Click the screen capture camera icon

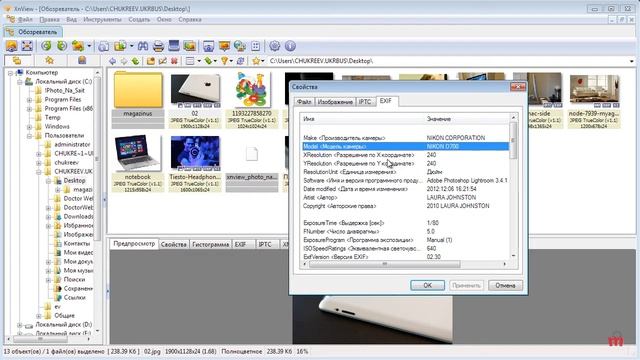tap(209, 46)
